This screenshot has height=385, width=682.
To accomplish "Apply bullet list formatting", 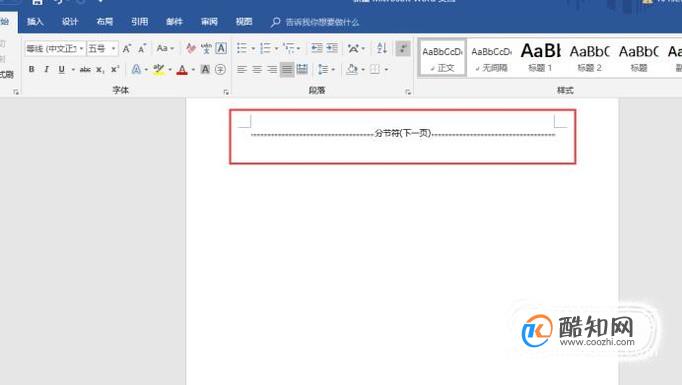I will [242, 48].
